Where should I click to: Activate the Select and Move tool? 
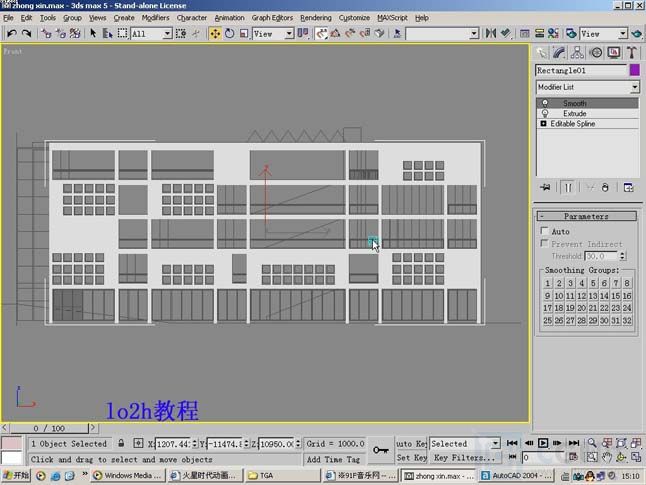[x=215, y=33]
